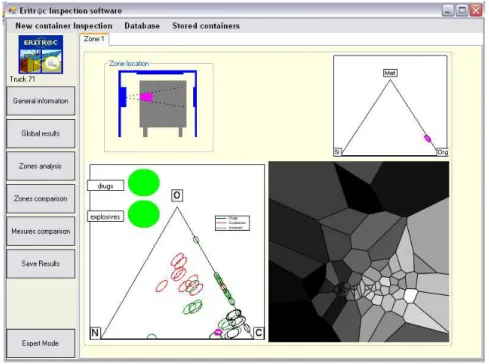Click the Eritr@c title bar app icon
The image size is (489, 364).
(x=12, y=10)
